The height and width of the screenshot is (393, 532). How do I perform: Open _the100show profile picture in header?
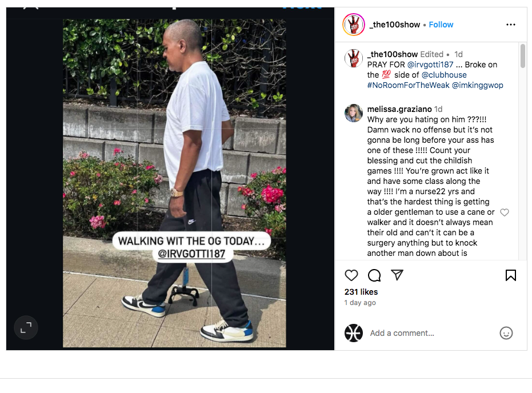(354, 25)
